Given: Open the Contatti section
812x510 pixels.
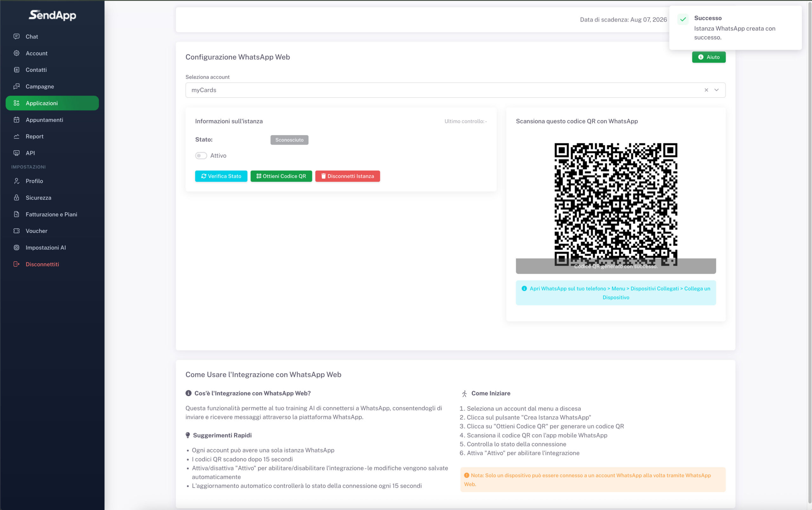Looking at the screenshot, I should (x=52, y=70).
